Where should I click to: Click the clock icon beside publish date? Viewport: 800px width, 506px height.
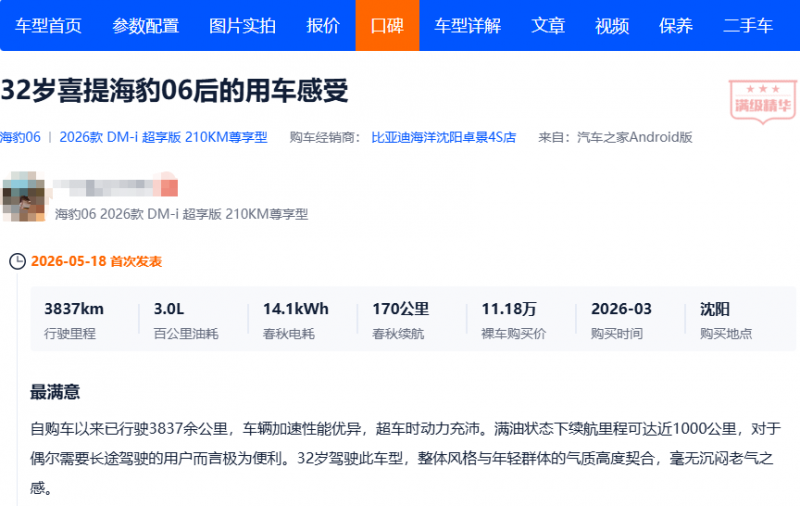coord(17,261)
